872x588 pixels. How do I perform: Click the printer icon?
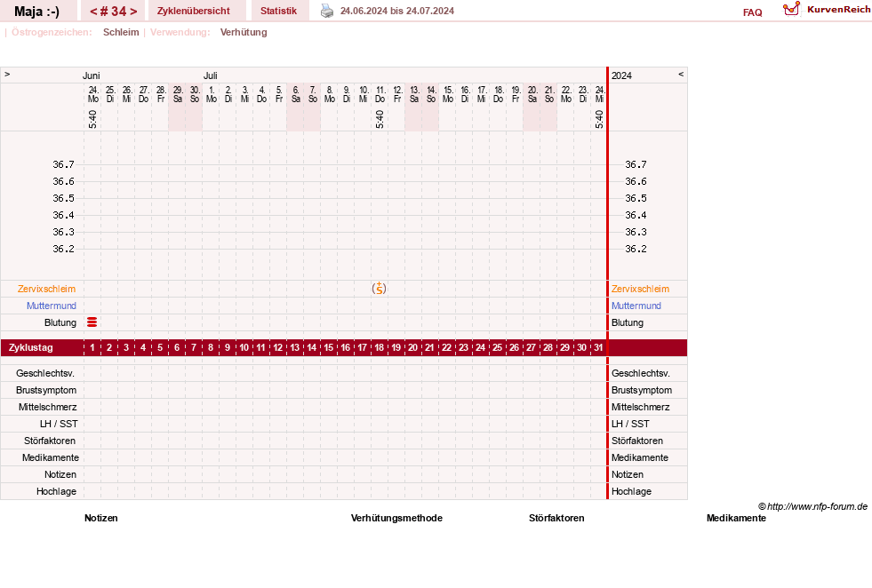click(x=327, y=12)
